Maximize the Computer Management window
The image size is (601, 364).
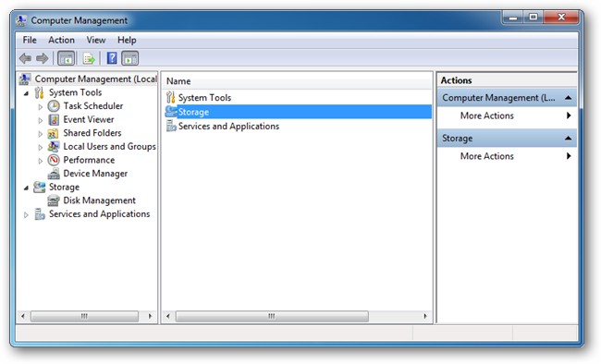tap(534, 18)
